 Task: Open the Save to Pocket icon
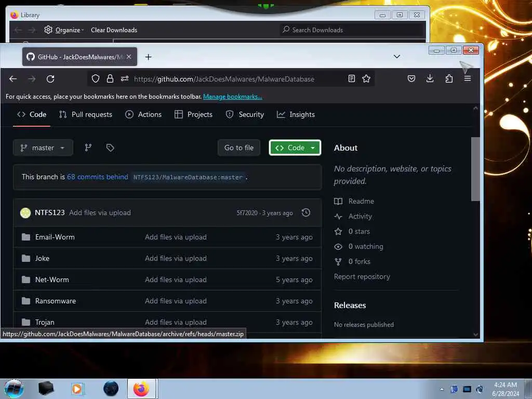[x=411, y=79]
